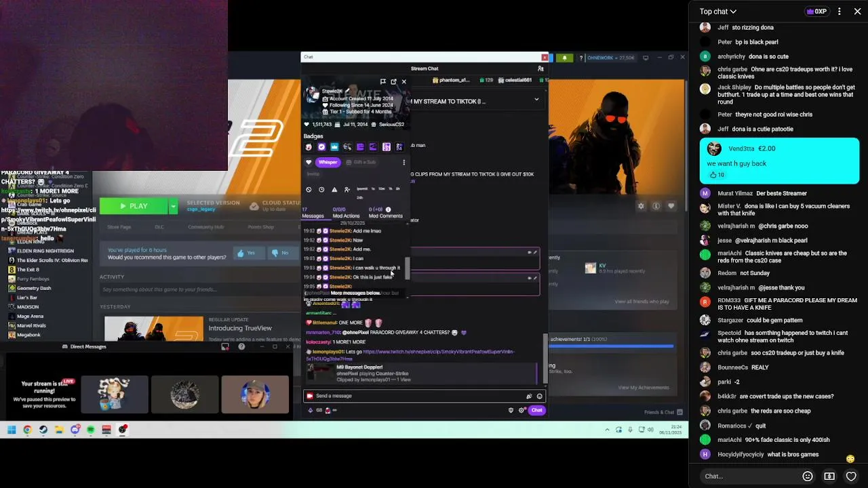Click the first Discord stream thumbnail
Image resolution: width=868 pixels, height=488 pixels.
115,394
